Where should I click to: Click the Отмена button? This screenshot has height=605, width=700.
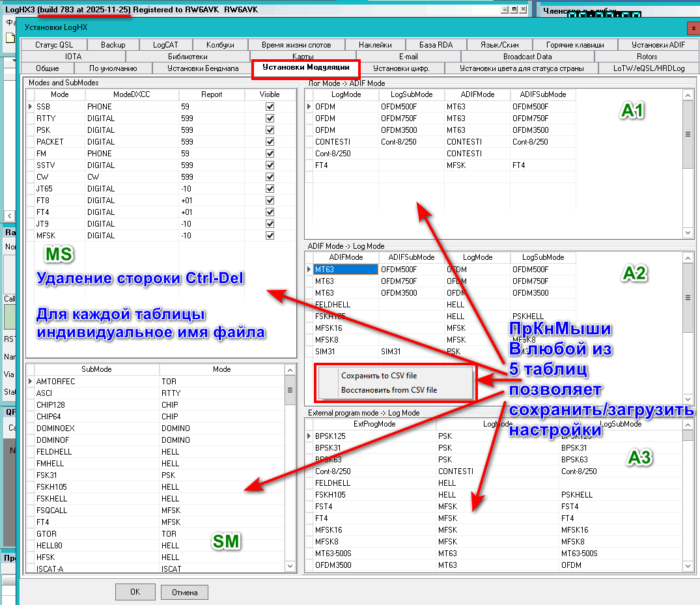coord(184,592)
